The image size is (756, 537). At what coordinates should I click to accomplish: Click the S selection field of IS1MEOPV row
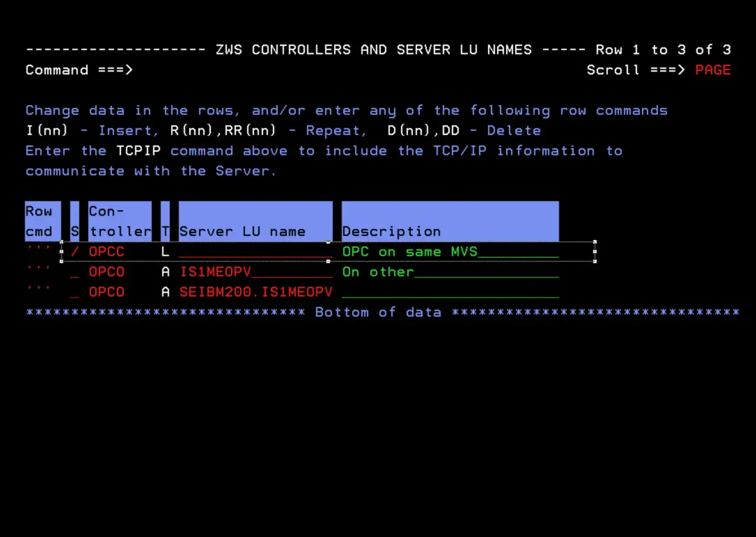75,272
